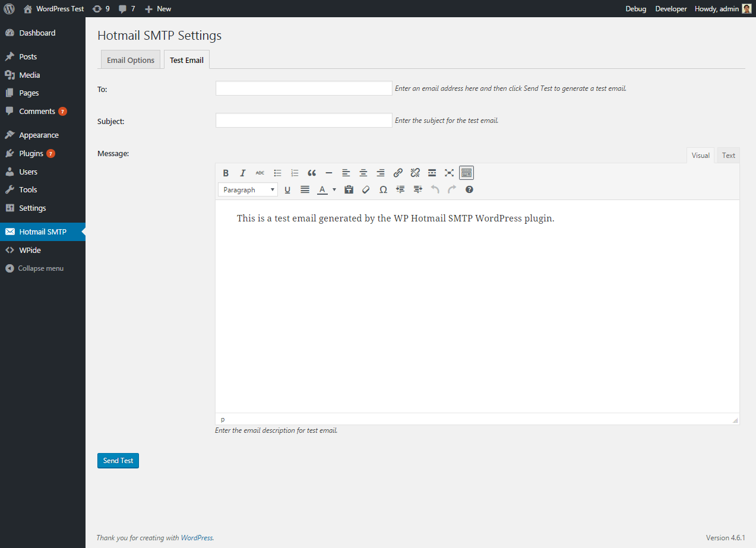Toggle Strikethrough text formatting

click(260, 173)
